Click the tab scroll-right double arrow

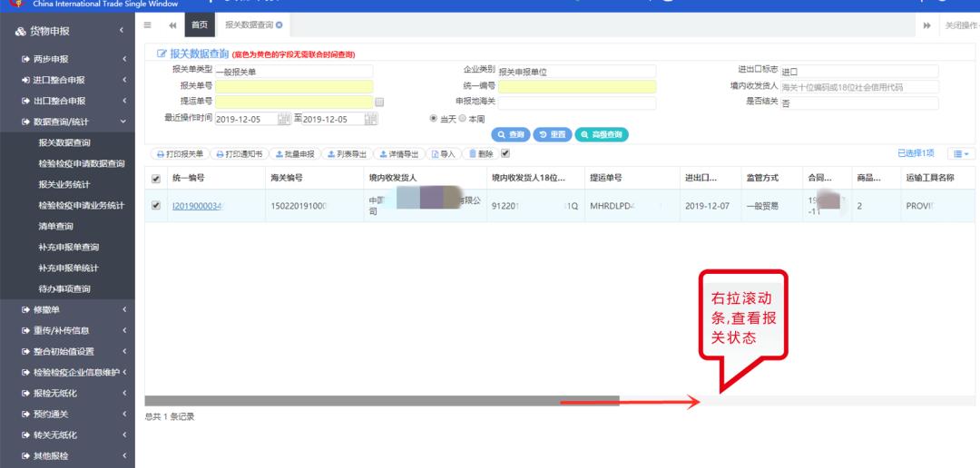pyautogui.click(x=926, y=25)
